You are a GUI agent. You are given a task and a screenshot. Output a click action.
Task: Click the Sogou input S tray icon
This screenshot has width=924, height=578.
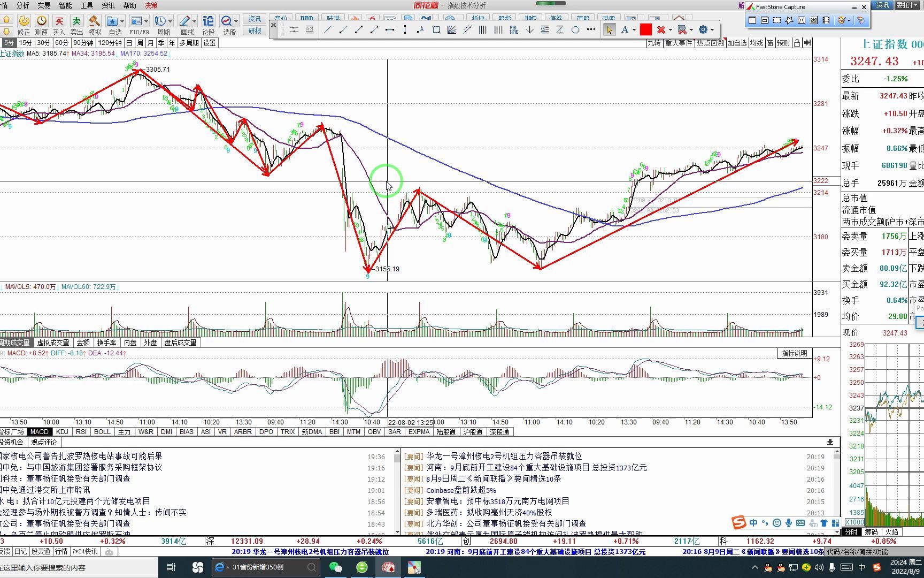tap(877, 567)
